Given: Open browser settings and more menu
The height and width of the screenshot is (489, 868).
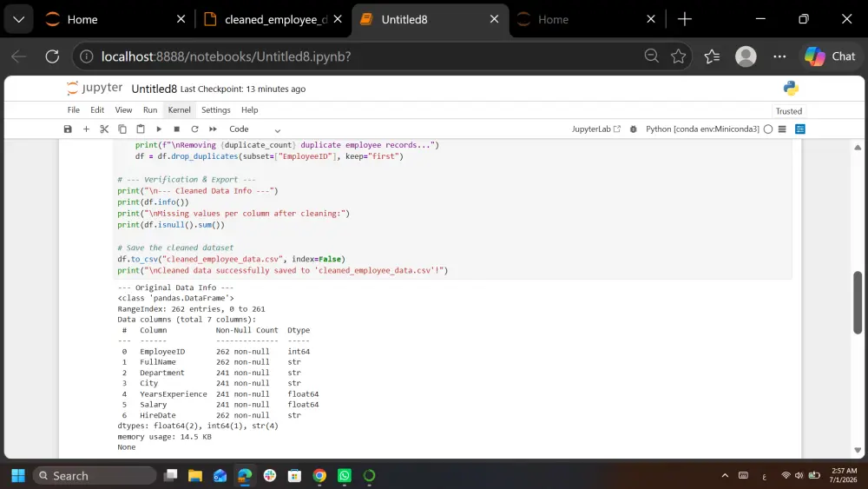Looking at the screenshot, I should tap(779, 56).
